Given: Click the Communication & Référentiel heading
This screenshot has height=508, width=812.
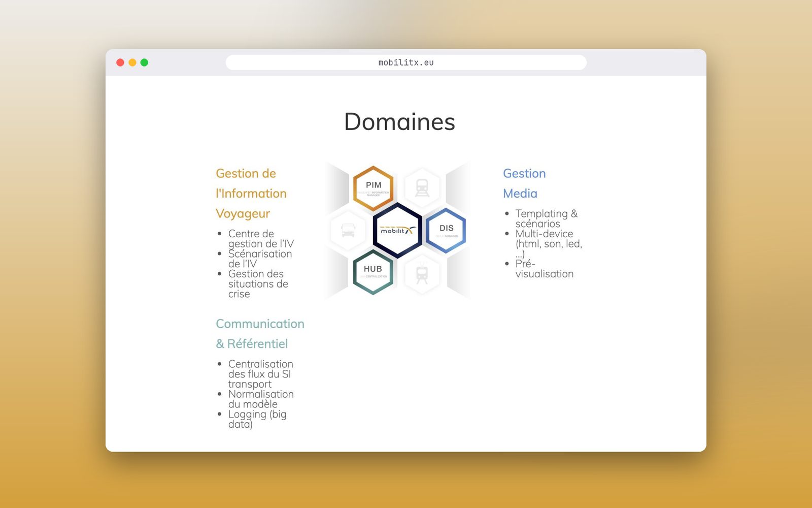Looking at the screenshot, I should pyautogui.click(x=260, y=334).
